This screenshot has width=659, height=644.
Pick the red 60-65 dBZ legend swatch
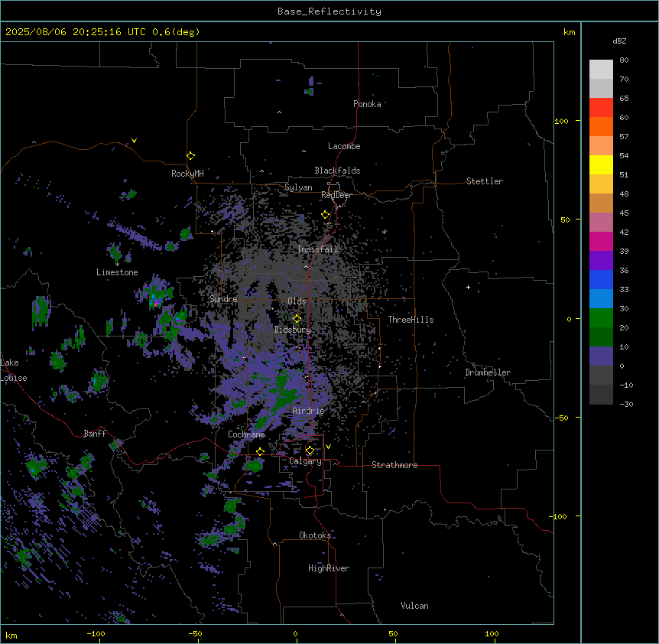pyautogui.click(x=601, y=107)
